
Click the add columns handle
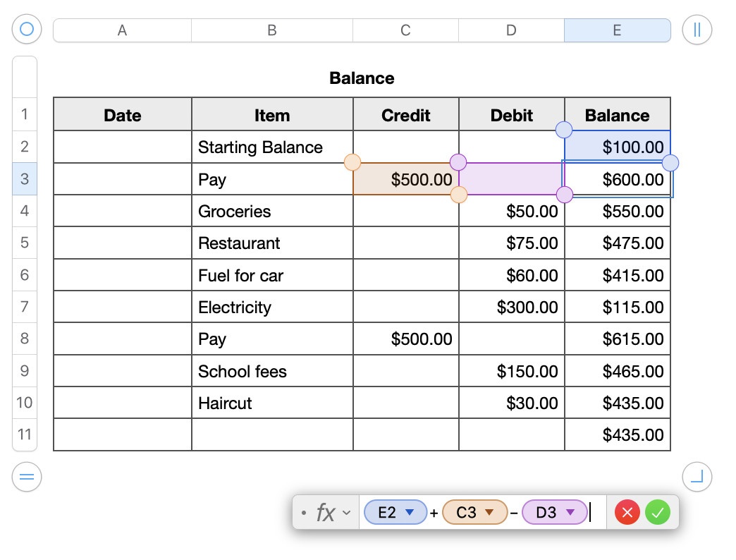tap(697, 30)
